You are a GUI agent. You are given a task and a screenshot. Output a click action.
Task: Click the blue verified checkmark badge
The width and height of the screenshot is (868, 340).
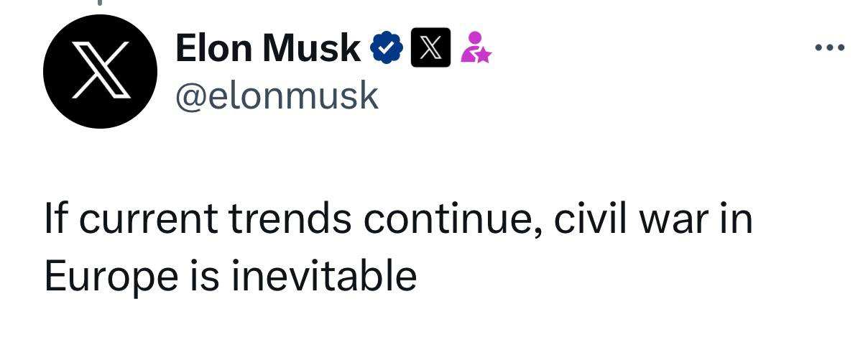(384, 48)
